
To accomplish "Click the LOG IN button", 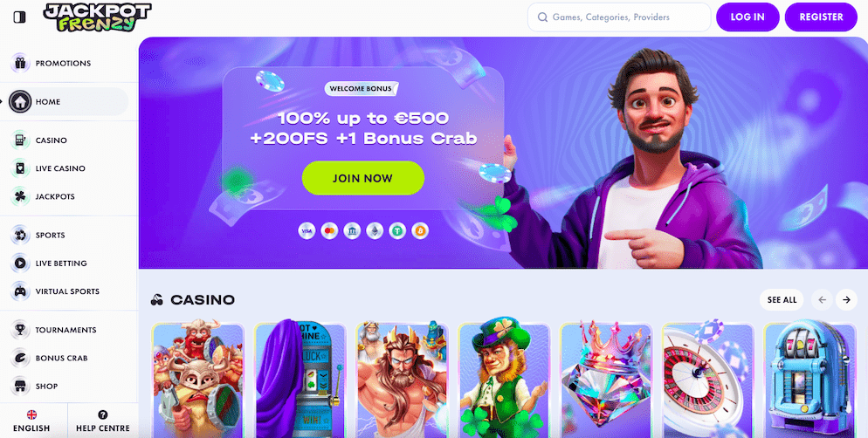I will pyautogui.click(x=747, y=17).
